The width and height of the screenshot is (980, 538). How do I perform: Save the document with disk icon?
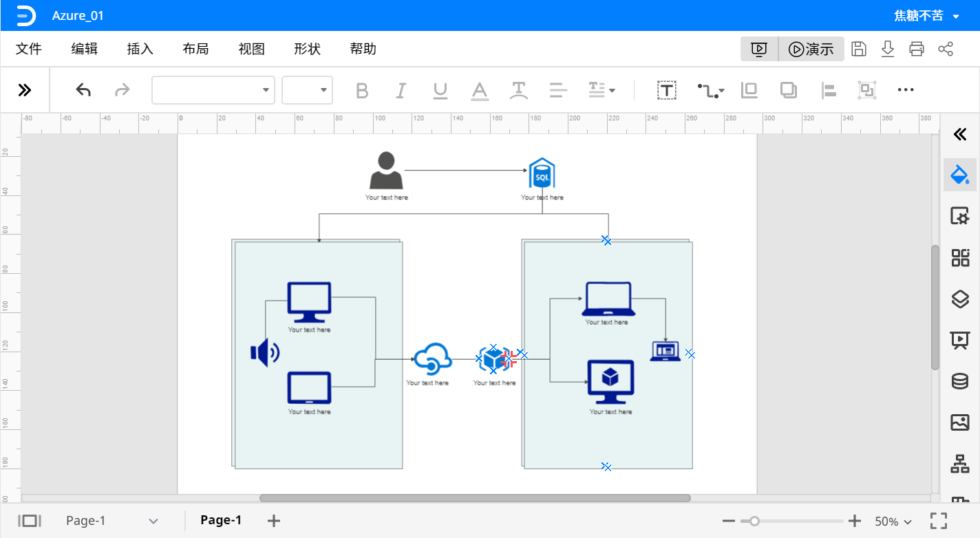point(859,49)
